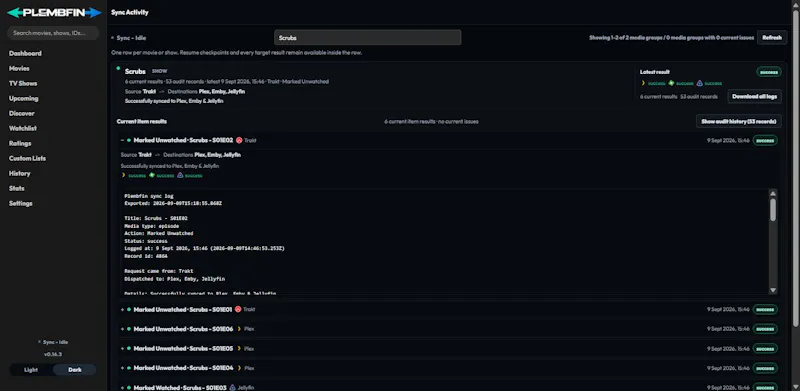
Task: Expand the Marked Unwatched S01E01 row
Action: pos(122,309)
